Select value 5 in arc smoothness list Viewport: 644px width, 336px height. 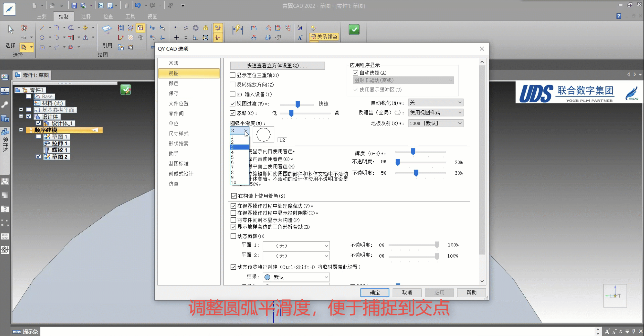coord(239,157)
